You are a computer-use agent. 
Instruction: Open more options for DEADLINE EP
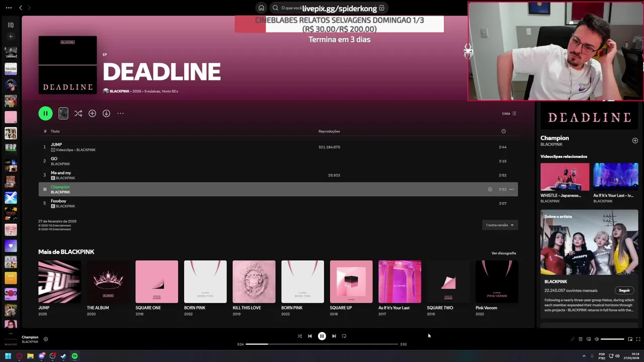pyautogui.click(x=120, y=114)
